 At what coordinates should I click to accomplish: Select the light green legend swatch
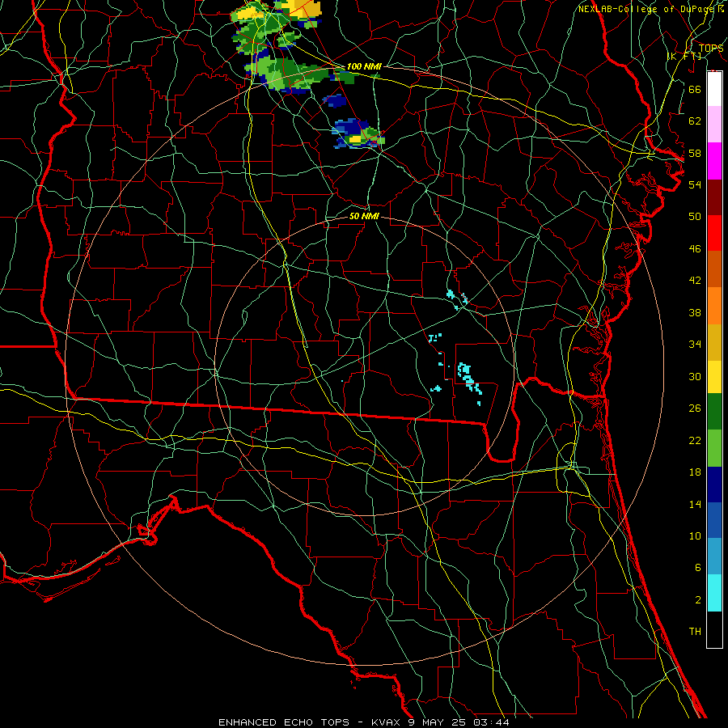[714, 448]
